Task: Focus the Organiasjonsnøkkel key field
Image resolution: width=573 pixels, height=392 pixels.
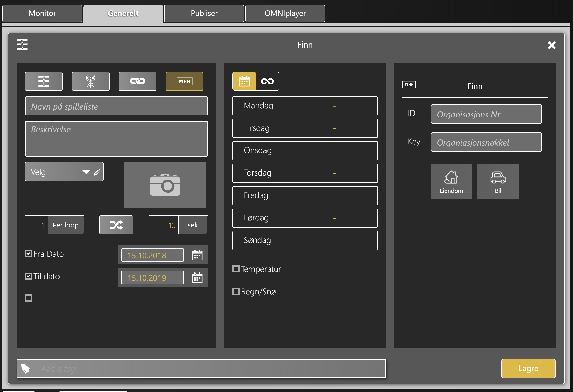Action: point(486,142)
